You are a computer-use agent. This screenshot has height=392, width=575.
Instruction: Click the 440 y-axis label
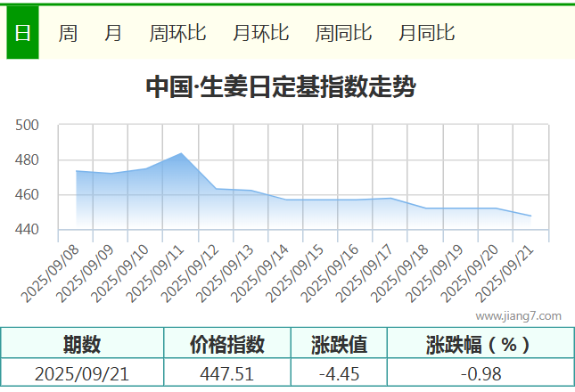(x=27, y=230)
